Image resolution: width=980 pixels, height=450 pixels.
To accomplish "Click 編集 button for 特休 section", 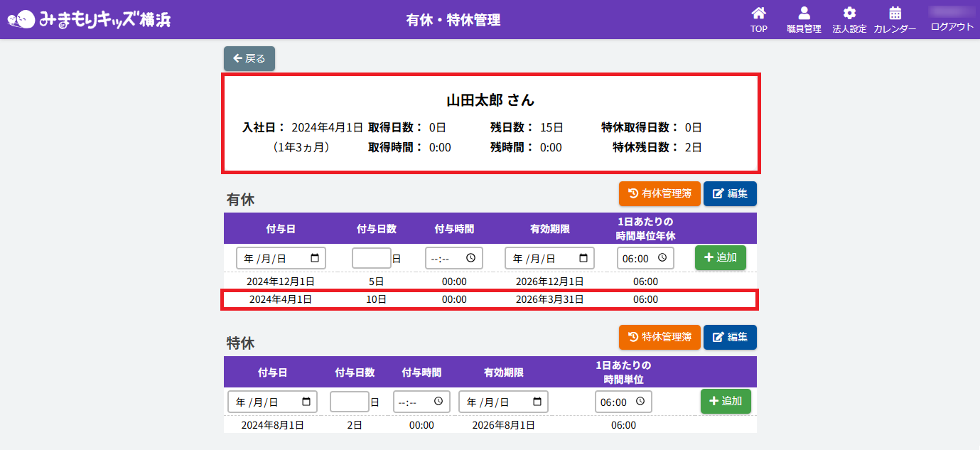I will tap(730, 337).
